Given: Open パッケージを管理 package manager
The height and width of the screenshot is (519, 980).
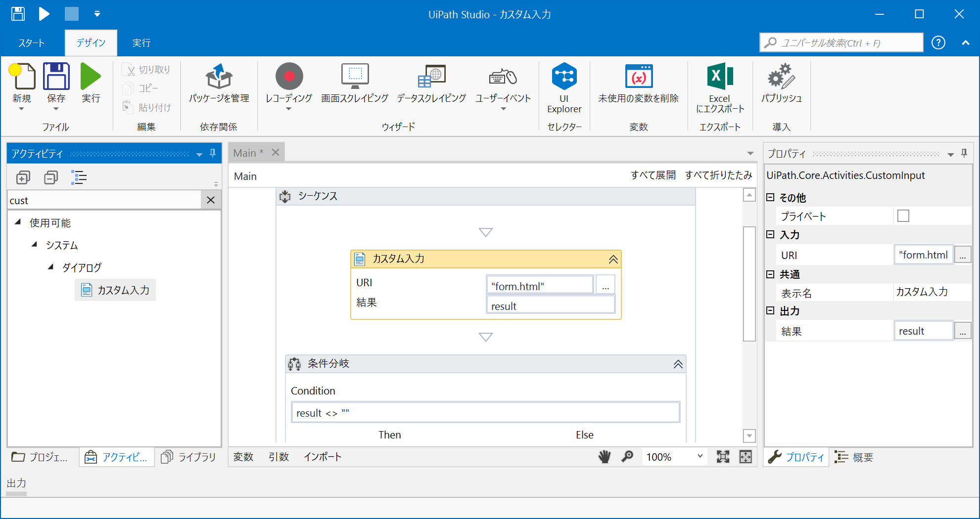Looking at the screenshot, I should pyautogui.click(x=219, y=83).
